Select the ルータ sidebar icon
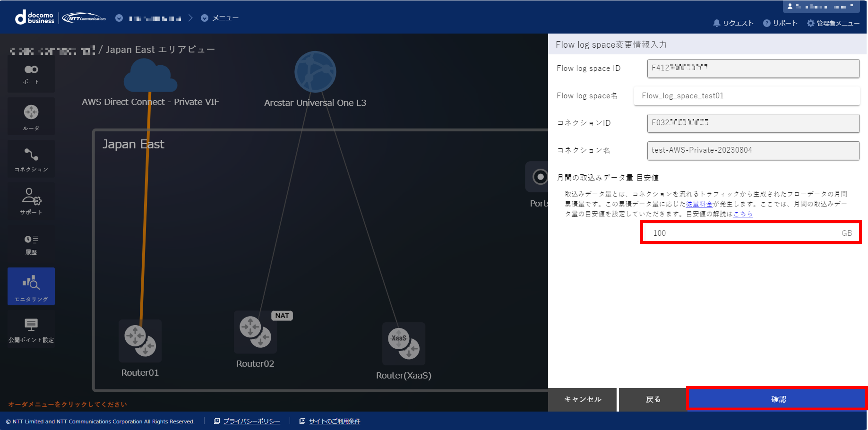The image size is (868, 430). click(x=31, y=117)
